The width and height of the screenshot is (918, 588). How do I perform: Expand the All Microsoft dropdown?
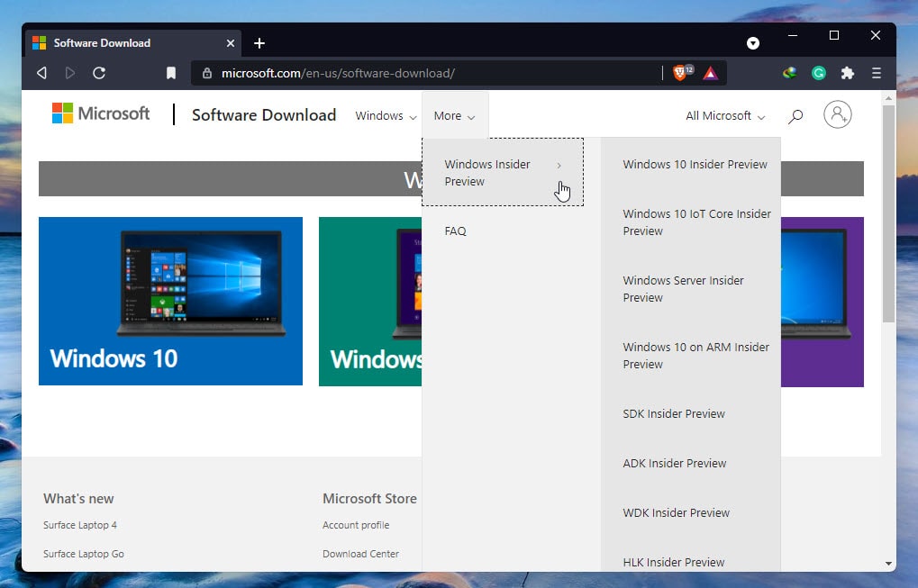[x=724, y=116]
